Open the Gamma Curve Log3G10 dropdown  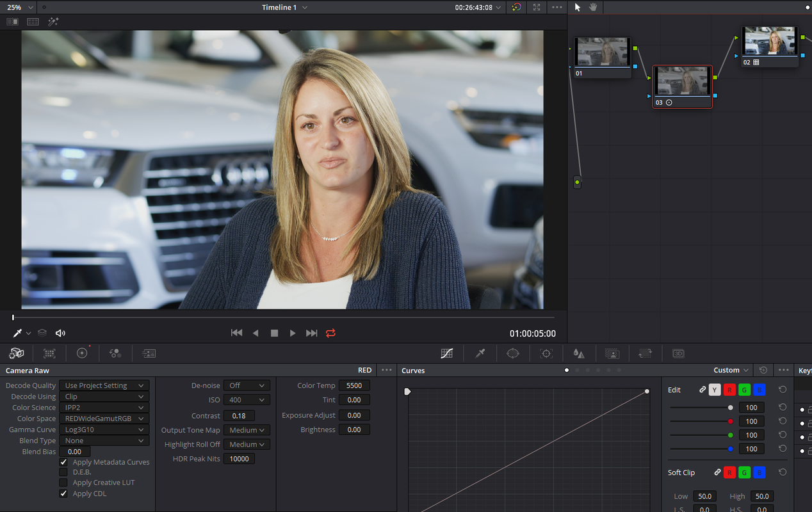coord(104,429)
